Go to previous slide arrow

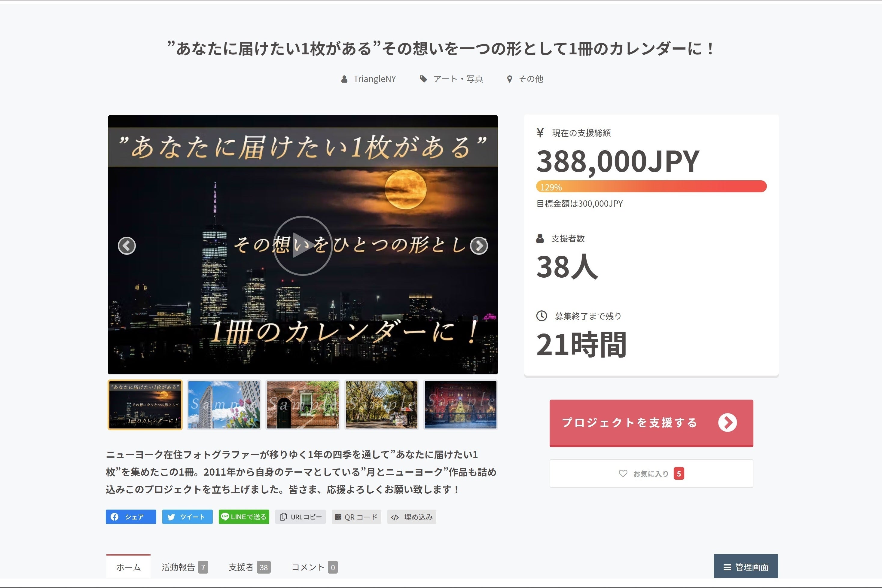[127, 246]
